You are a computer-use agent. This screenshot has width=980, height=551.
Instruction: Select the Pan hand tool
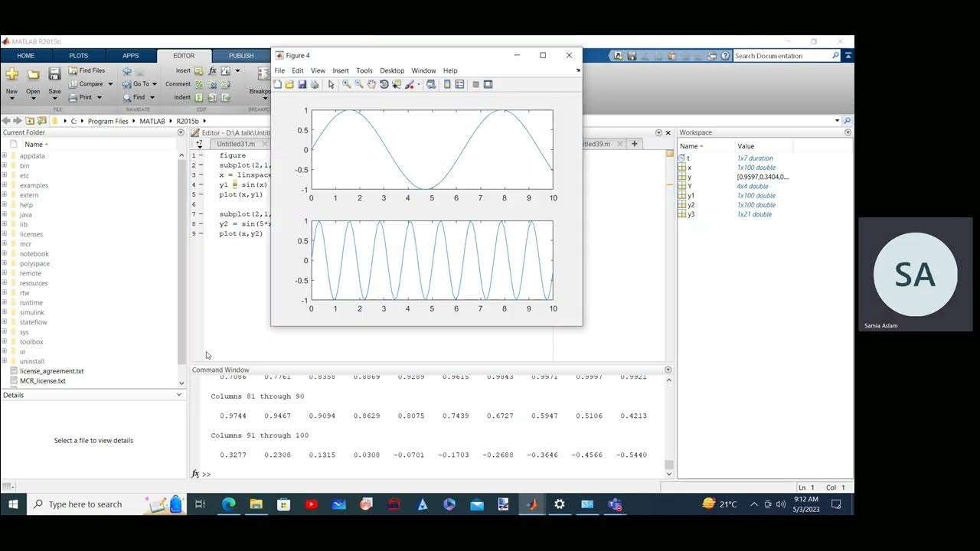[371, 84]
